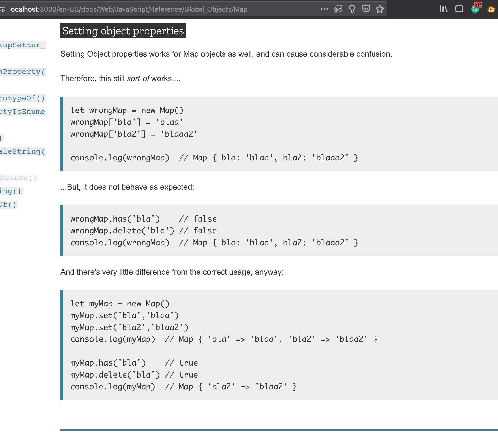
Task: Click the lookupSetter sidebar entry
Action: (22, 45)
